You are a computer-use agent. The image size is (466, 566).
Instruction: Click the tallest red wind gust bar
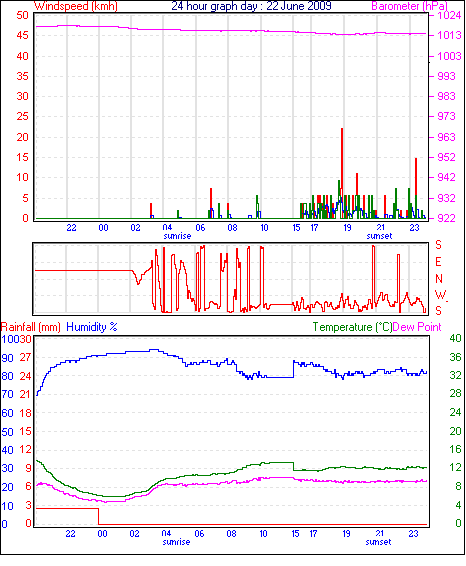pyautogui.click(x=342, y=173)
